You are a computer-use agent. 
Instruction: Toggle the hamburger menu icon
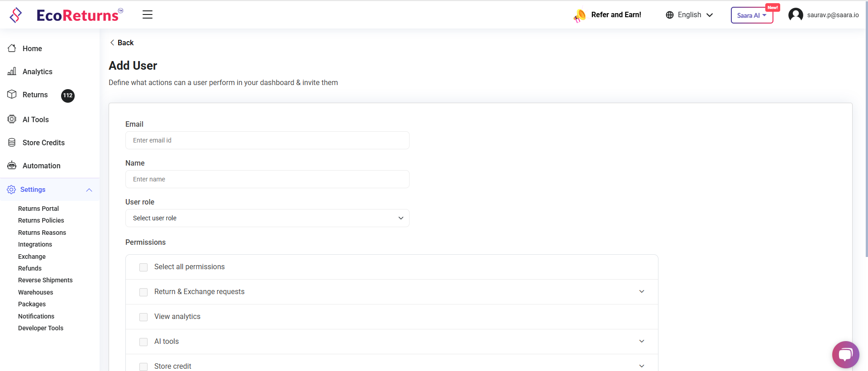148,14
